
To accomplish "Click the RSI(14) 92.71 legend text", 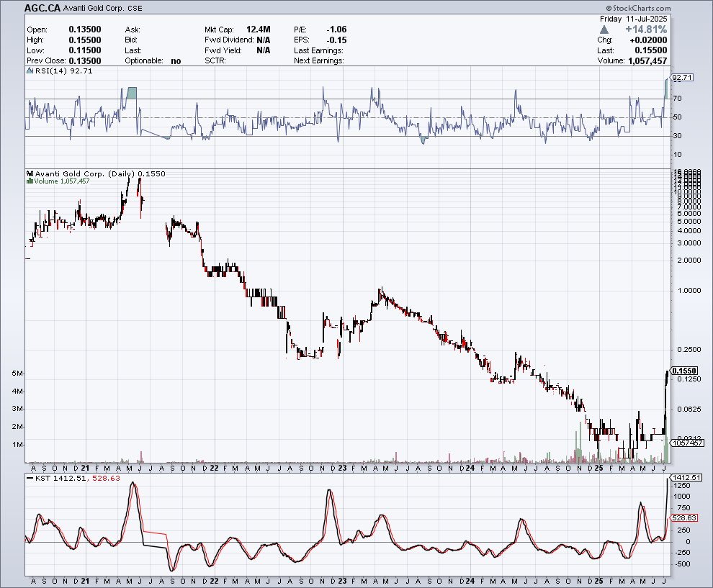I will pyautogui.click(x=63, y=71).
